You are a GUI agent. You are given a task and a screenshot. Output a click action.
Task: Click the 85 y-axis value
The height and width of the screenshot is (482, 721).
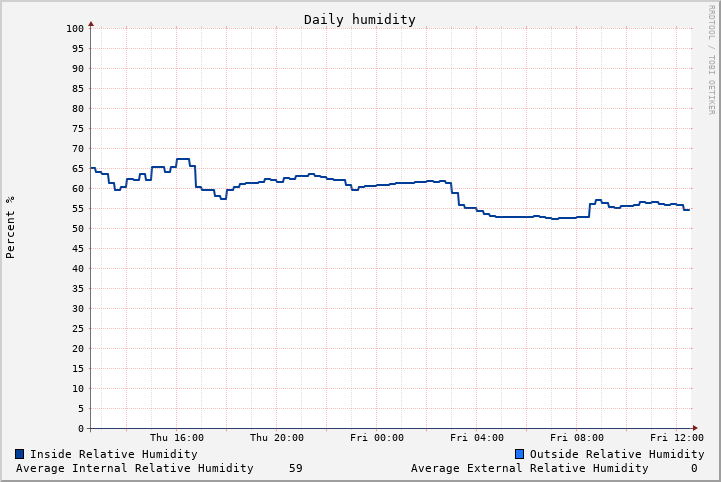(x=78, y=88)
